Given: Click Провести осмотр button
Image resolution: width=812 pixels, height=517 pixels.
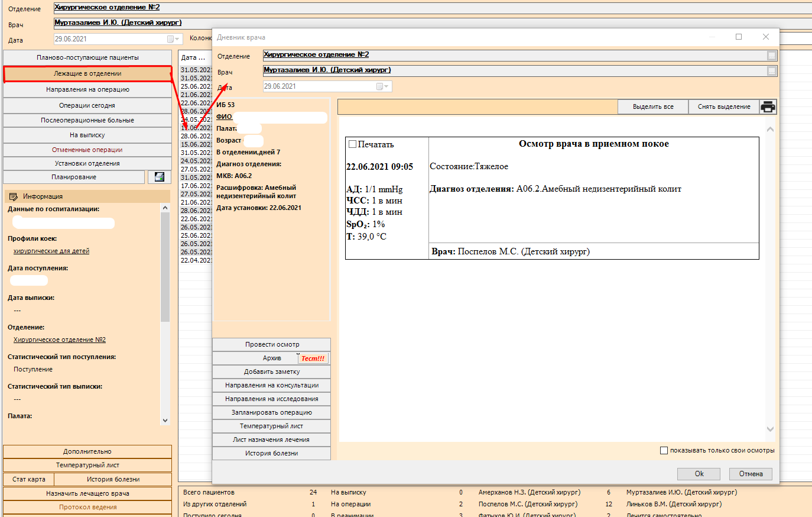Looking at the screenshot, I should (x=272, y=344).
